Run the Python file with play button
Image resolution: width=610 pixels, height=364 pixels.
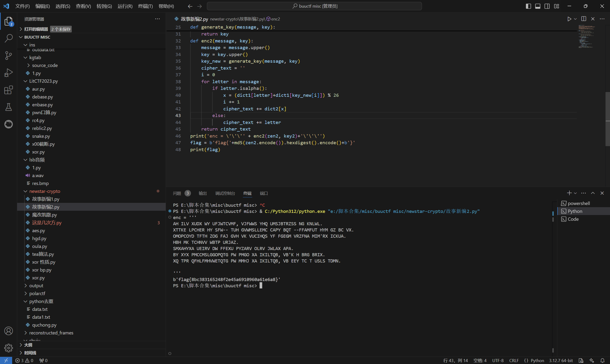(569, 19)
